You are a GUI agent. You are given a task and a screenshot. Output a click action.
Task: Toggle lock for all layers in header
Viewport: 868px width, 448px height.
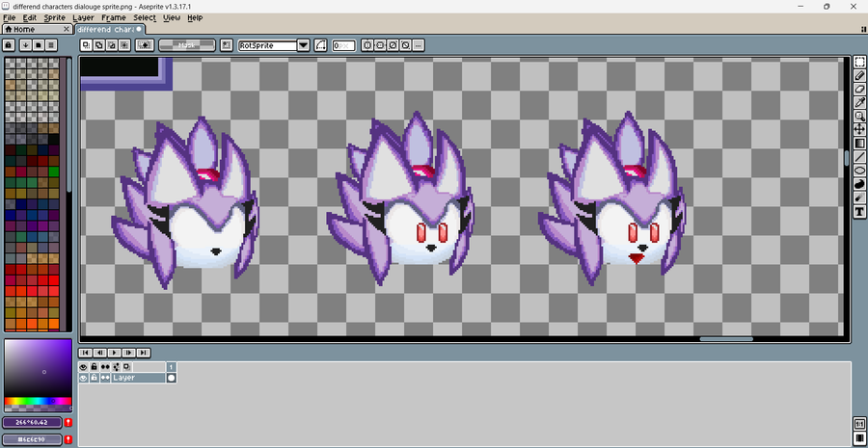(x=95, y=367)
